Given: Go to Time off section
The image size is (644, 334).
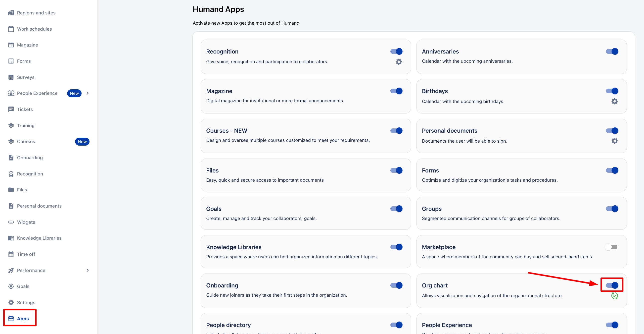Looking at the screenshot, I should 26,254.
